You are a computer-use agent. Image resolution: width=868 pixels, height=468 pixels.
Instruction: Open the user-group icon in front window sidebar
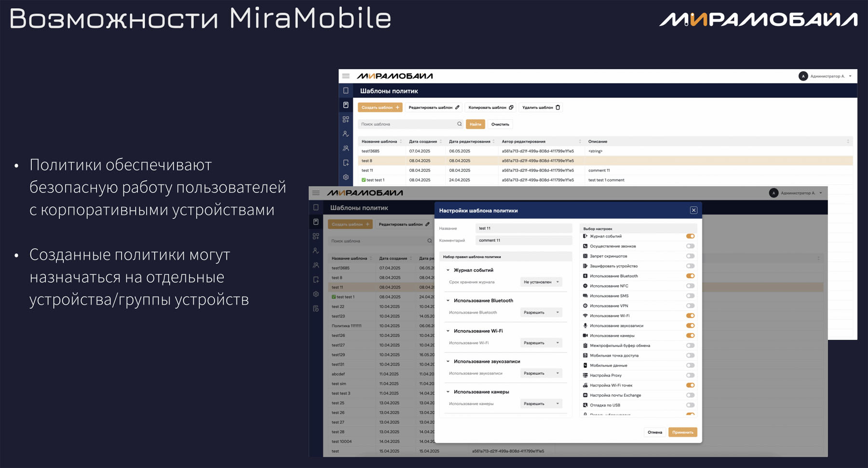pyautogui.click(x=316, y=265)
